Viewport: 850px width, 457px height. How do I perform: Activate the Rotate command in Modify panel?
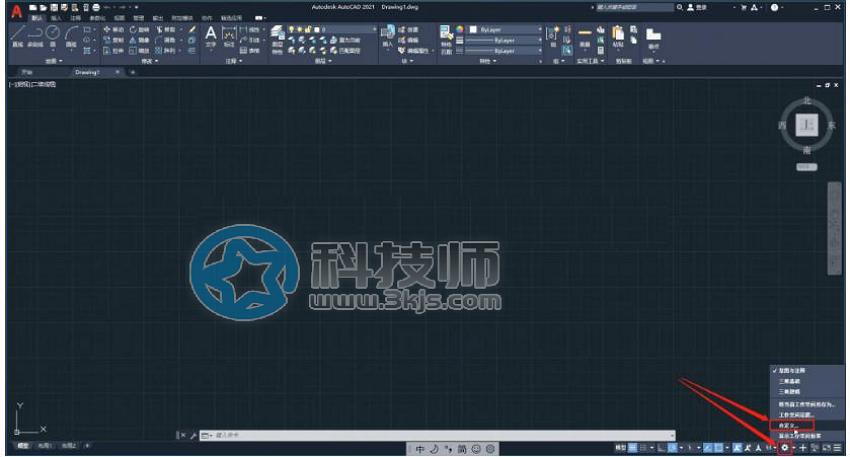click(139, 29)
